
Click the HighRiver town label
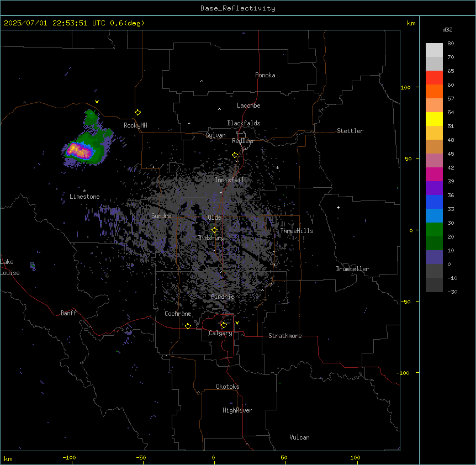pyautogui.click(x=237, y=410)
